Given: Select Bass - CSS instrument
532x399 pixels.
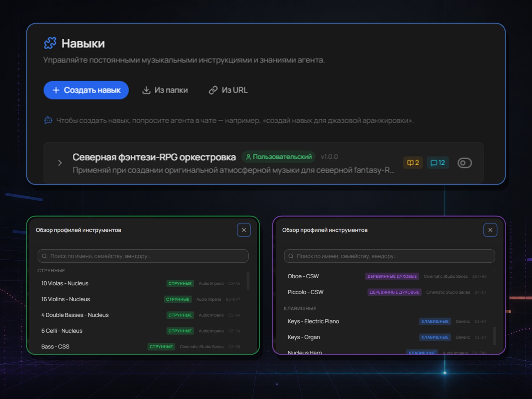Looking at the screenshot, I should point(141,346).
